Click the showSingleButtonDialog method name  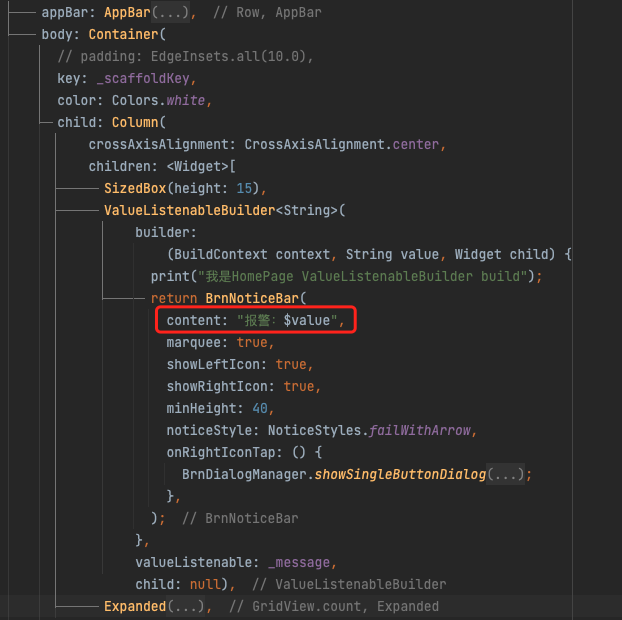coord(400,474)
